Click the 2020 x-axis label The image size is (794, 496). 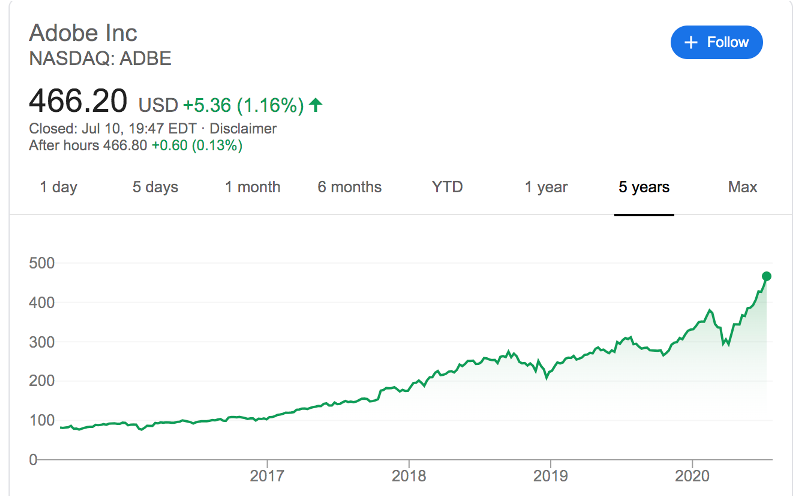pyautogui.click(x=692, y=476)
